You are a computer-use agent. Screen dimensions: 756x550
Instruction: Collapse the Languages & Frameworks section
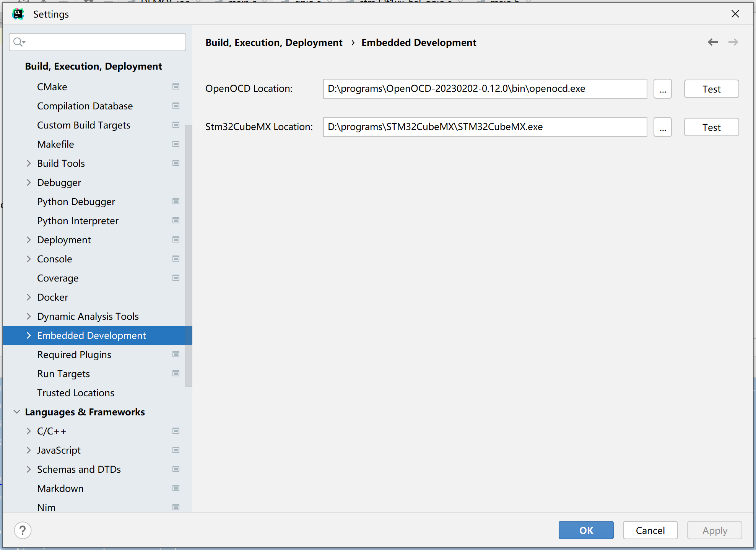pos(17,412)
